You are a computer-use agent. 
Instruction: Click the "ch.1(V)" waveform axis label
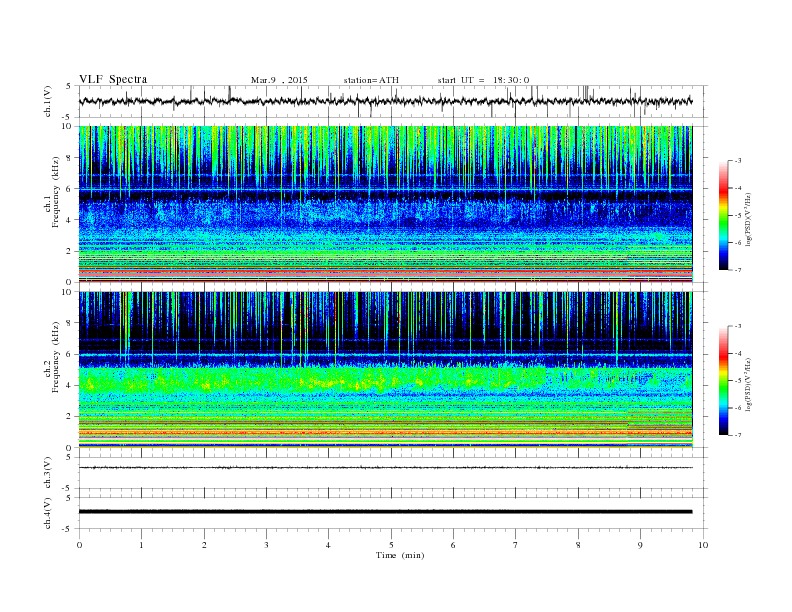(x=48, y=101)
